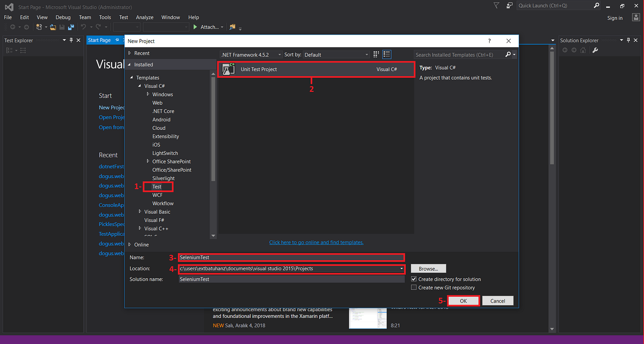Click the Save toolbar icon
Screen dimensions: 644x344
coord(62,27)
